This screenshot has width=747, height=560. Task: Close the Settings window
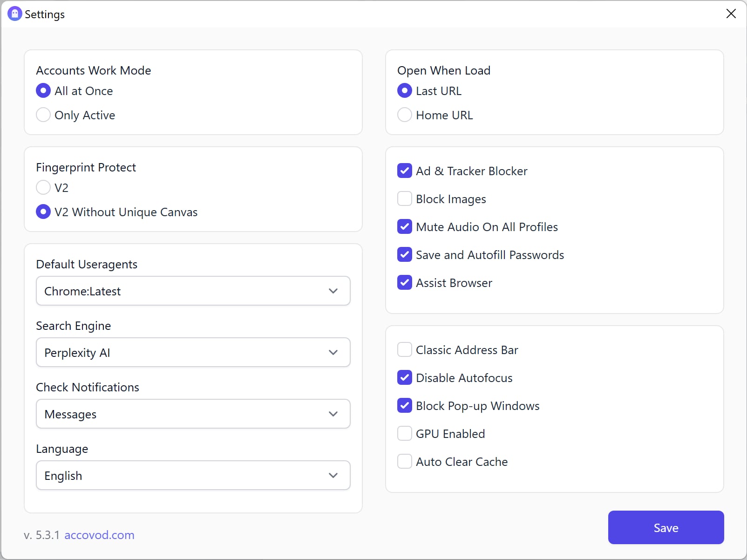[x=731, y=14]
